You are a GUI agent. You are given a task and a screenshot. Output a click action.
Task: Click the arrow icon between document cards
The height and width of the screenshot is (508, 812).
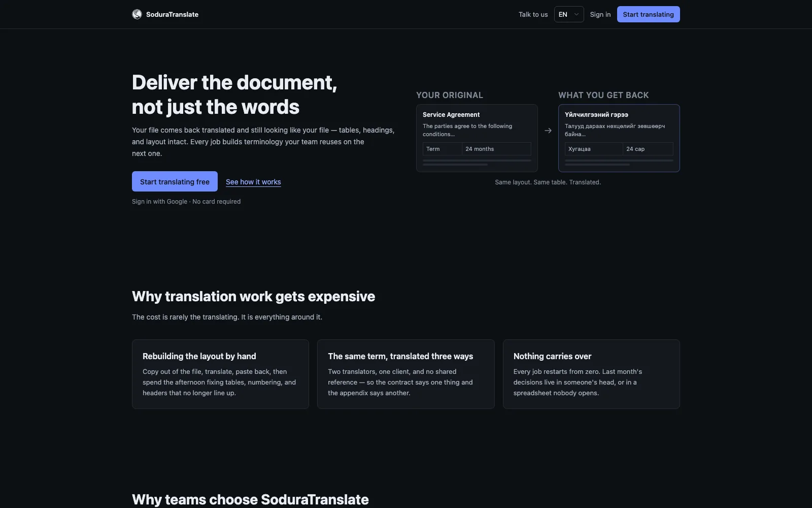click(548, 131)
